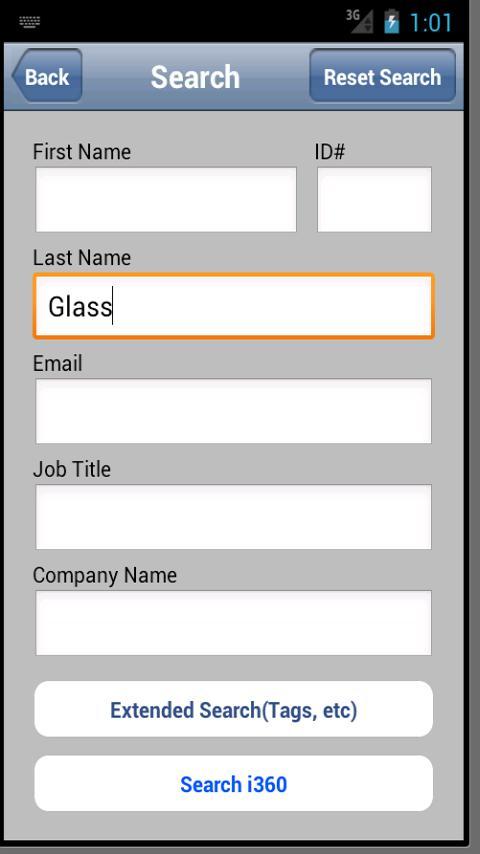Image resolution: width=480 pixels, height=854 pixels.
Task: Click the Company Name label
Action: pyautogui.click(x=105, y=576)
